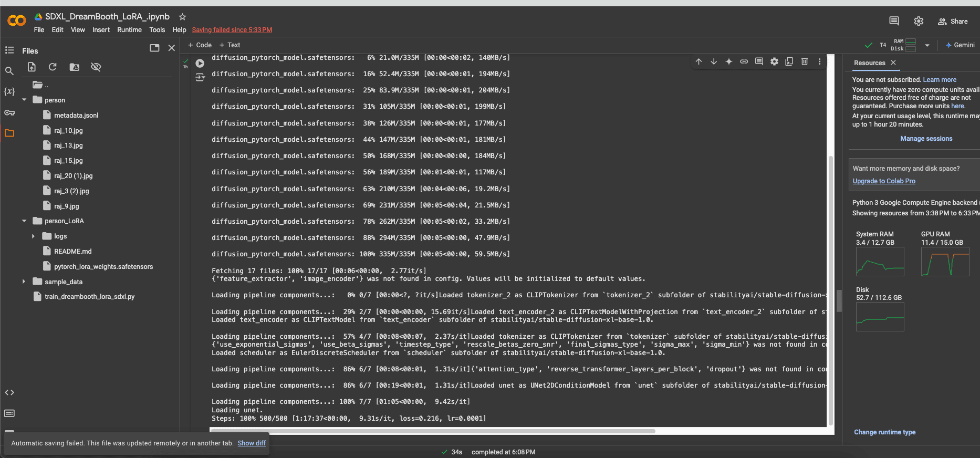The width and height of the screenshot is (980, 458).
Task: Refresh the Files panel listing
Action: (x=53, y=67)
